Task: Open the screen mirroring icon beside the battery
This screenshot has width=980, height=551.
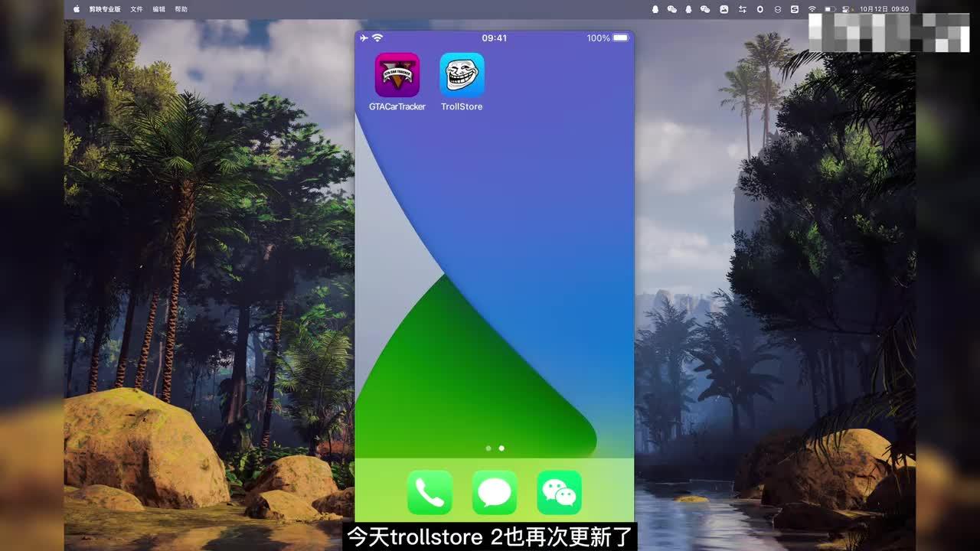Action: point(846,9)
